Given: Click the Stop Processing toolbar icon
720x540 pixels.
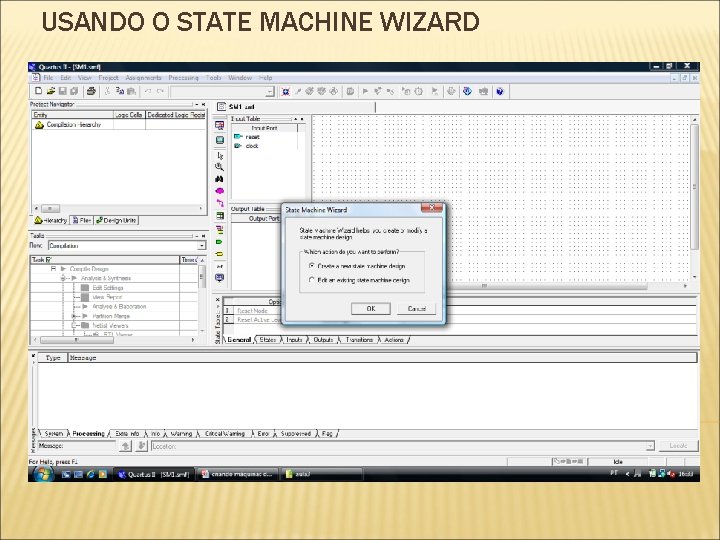Looking at the screenshot, I should tap(350, 91).
